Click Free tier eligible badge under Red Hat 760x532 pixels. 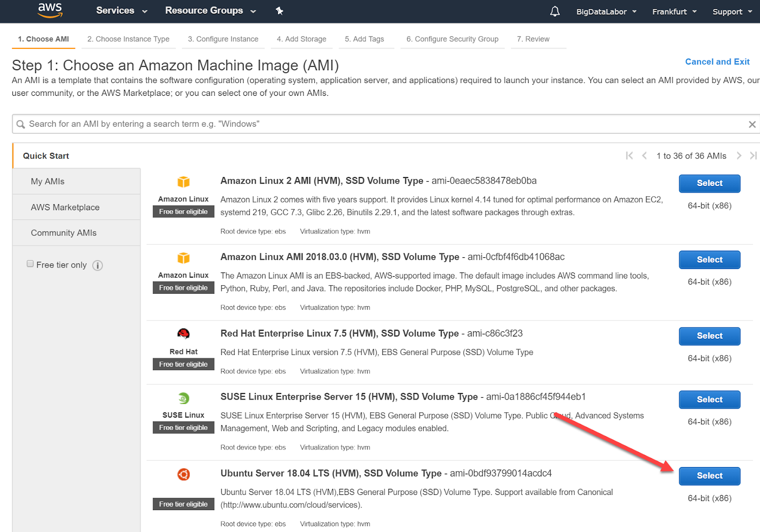(x=183, y=364)
